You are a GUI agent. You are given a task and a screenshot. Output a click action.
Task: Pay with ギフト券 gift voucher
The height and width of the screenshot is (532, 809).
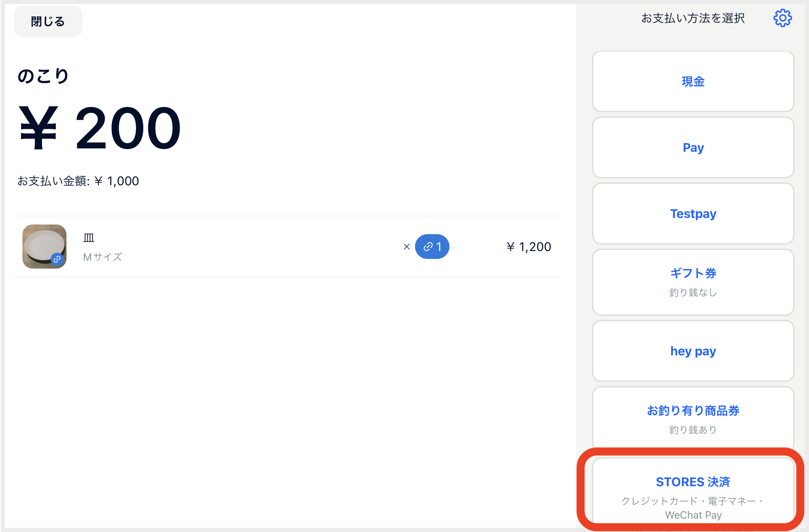(693, 282)
